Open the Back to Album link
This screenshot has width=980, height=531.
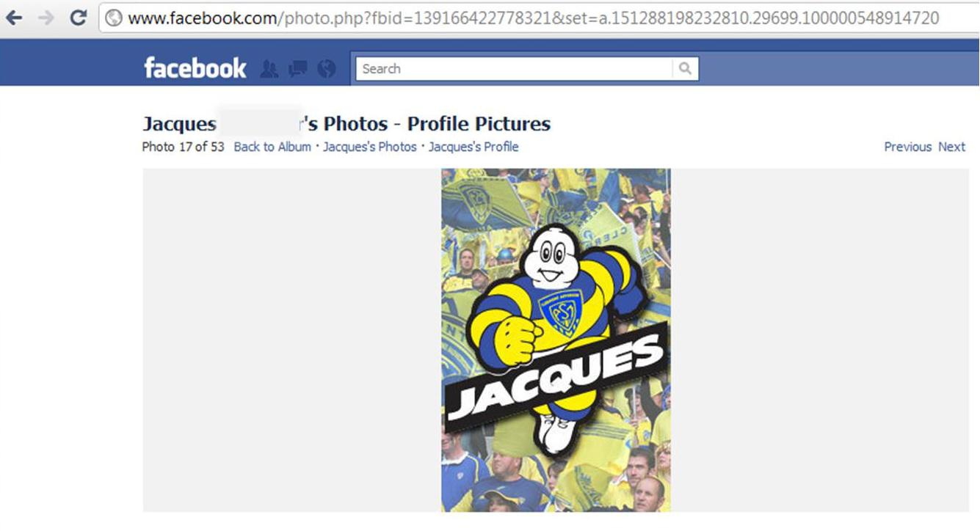[272, 147]
